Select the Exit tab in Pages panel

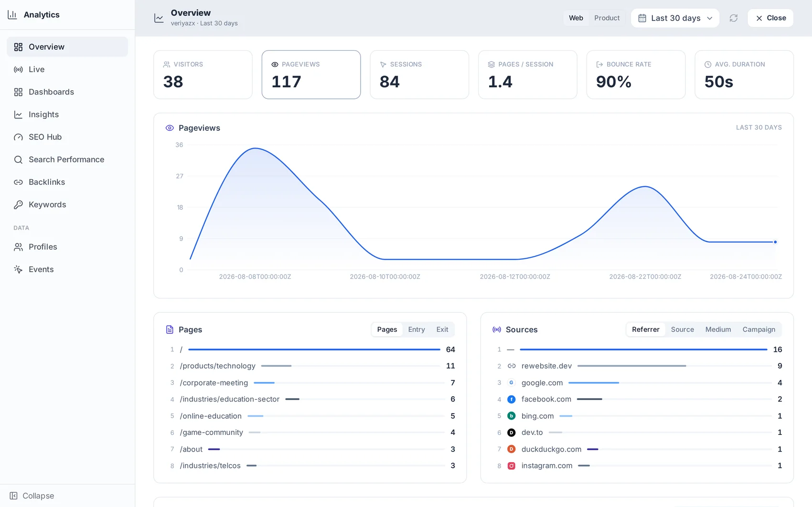click(442, 329)
